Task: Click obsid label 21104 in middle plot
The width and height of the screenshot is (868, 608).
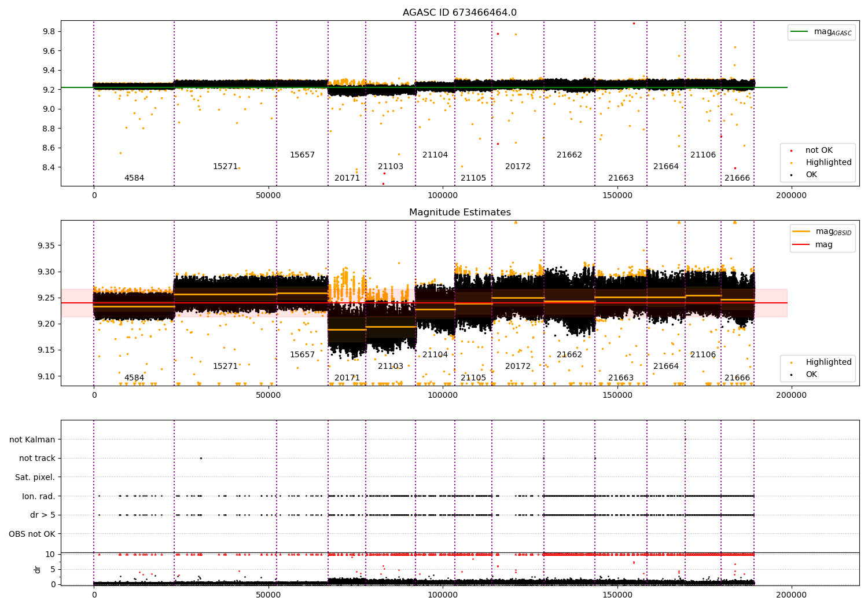Action: tap(435, 354)
